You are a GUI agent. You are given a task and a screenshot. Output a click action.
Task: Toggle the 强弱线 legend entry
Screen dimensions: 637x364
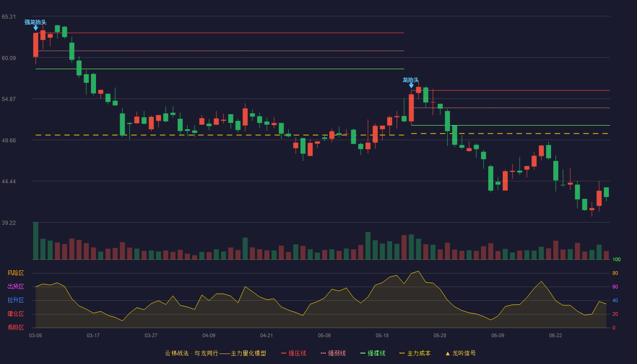[x=333, y=353]
